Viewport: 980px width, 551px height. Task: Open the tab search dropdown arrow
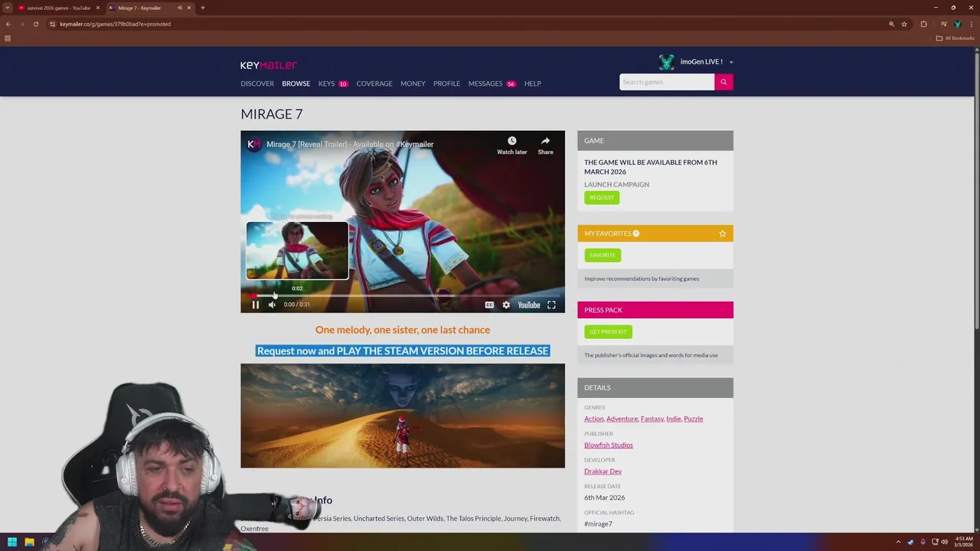(x=8, y=8)
